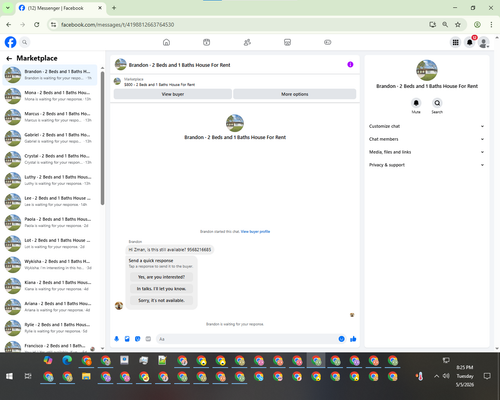Open Mona's conversation in the Marketplace list

[x=50, y=96]
